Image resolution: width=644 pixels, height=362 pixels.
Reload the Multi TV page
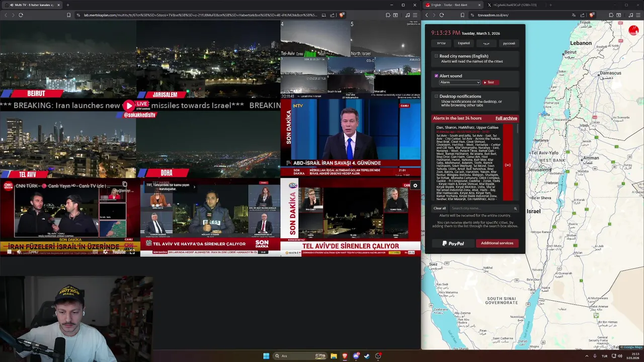tap(21, 15)
